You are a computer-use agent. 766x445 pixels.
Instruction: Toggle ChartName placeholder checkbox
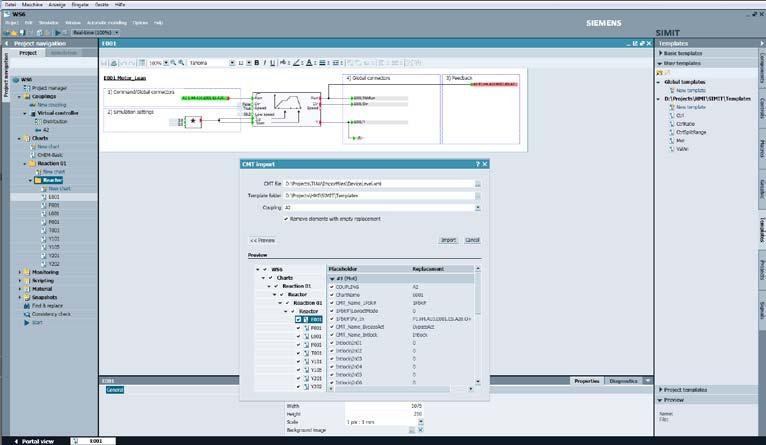point(332,295)
